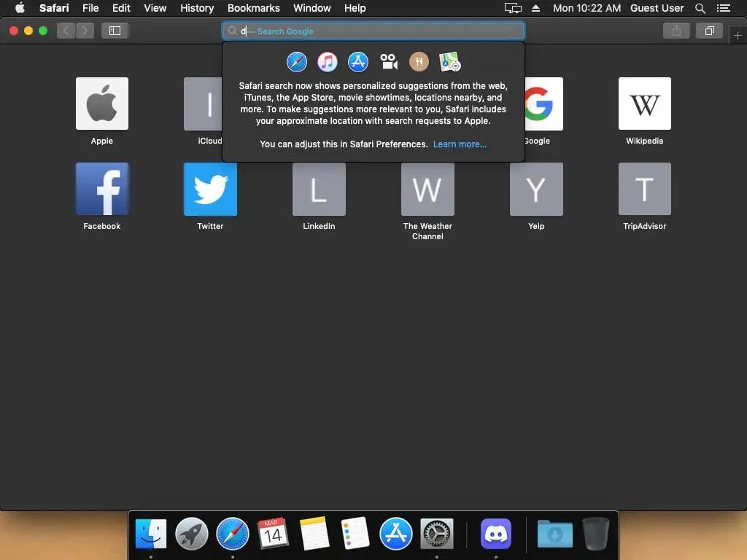Add a new tab with plus button
747x560 pixels.
(738, 35)
